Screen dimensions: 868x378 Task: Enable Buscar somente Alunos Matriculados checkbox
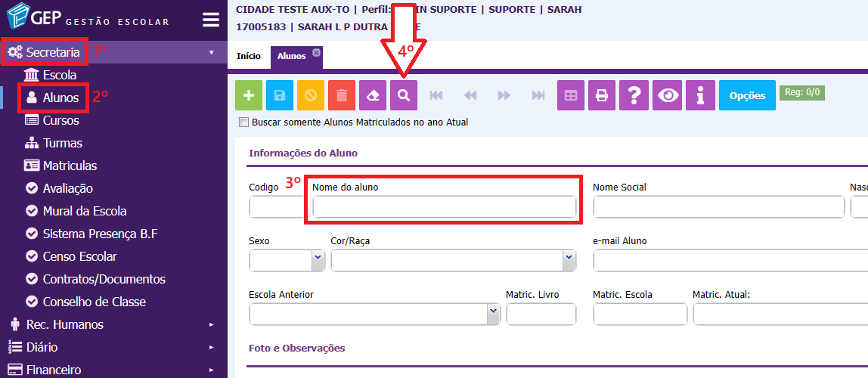click(x=243, y=122)
